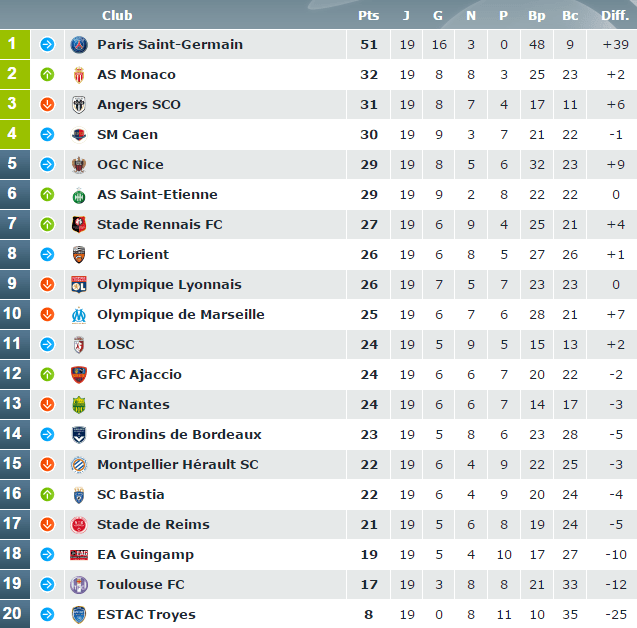The height and width of the screenshot is (628, 637).
Task: Sort table by the Pts column header
Action: (x=368, y=15)
